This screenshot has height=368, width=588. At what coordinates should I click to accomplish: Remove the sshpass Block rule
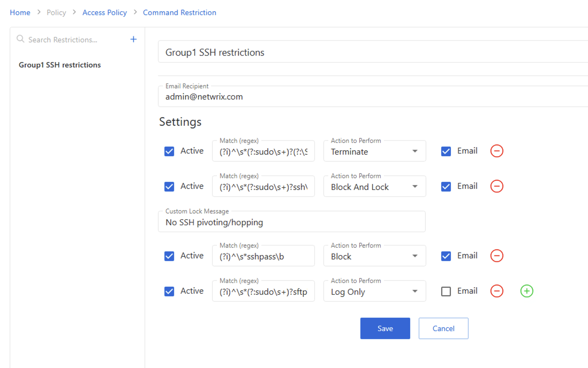(x=496, y=256)
